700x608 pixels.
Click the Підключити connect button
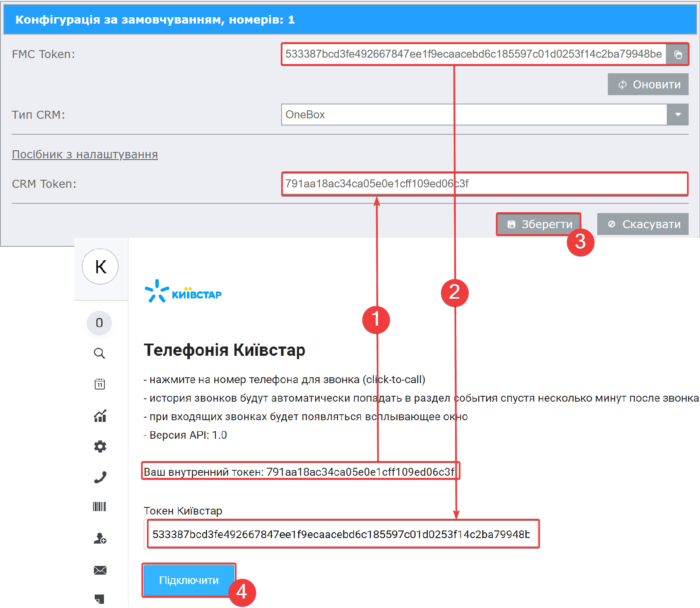click(x=189, y=580)
